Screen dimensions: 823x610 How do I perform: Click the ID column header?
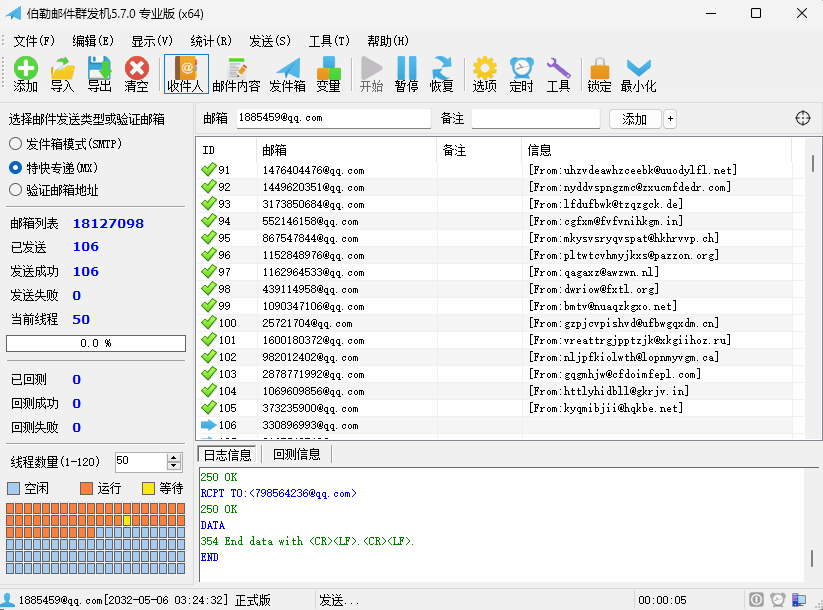point(226,150)
